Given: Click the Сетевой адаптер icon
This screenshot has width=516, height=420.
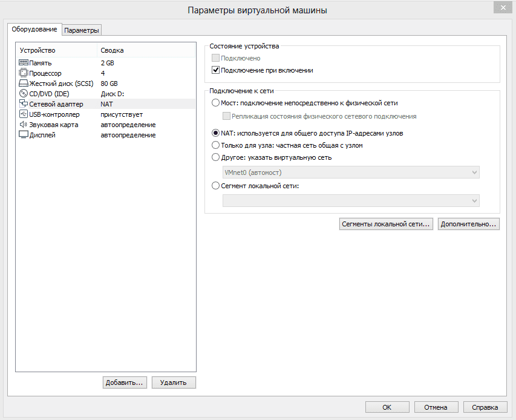Looking at the screenshot, I should (24, 104).
